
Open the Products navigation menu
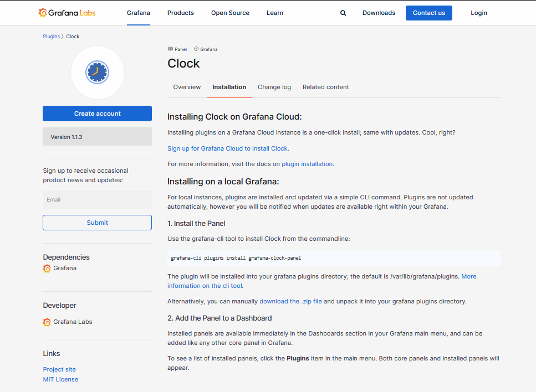coord(181,13)
